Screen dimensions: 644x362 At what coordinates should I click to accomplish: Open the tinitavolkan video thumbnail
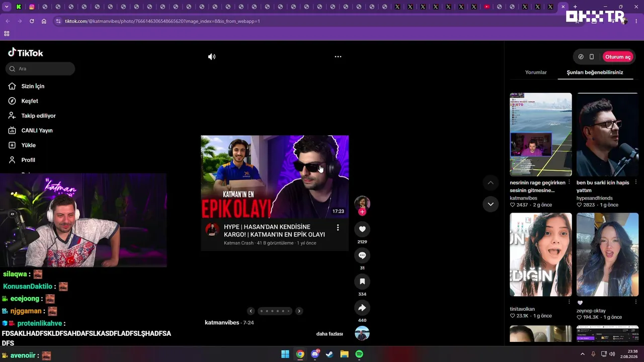(x=541, y=254)
